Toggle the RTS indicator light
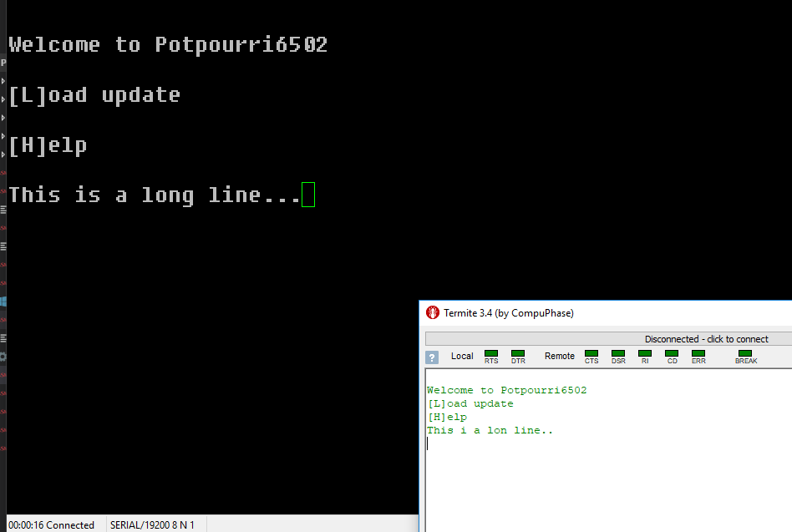This screenshot has width=792, height=532. pos(491,353)
